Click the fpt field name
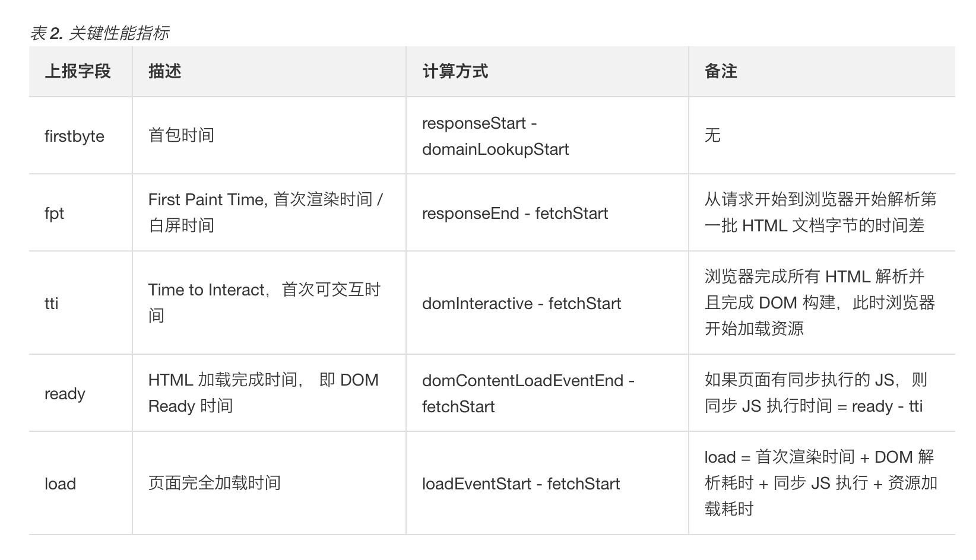Viewport: 976px width, 560px height. coord(54,213)
